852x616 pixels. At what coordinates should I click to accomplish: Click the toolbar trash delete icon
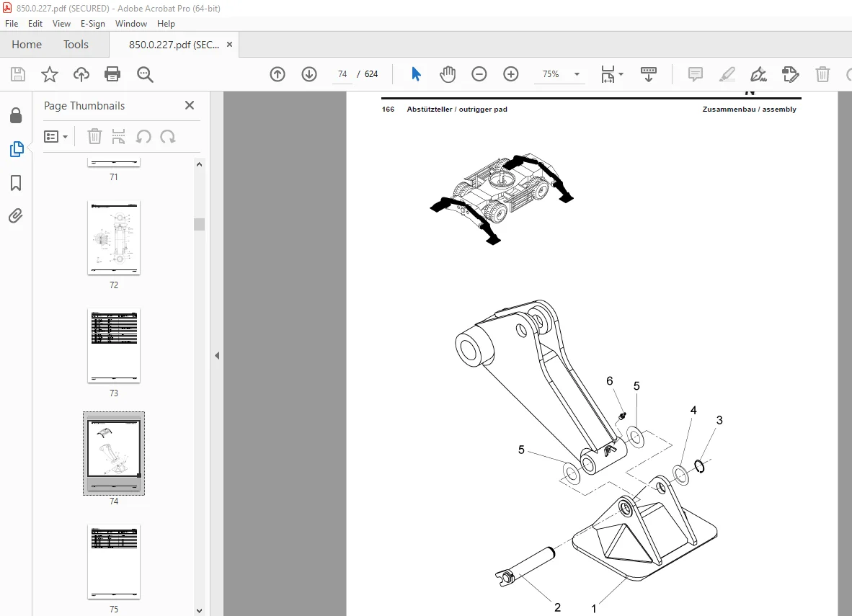pyautogui.click(x=822, y=74)
